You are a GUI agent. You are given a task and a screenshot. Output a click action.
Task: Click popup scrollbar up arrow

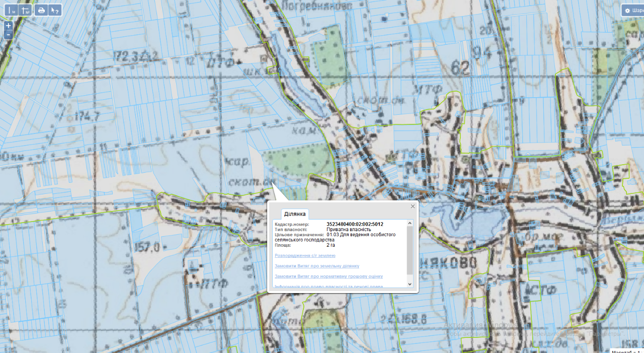tap(410, 223)
